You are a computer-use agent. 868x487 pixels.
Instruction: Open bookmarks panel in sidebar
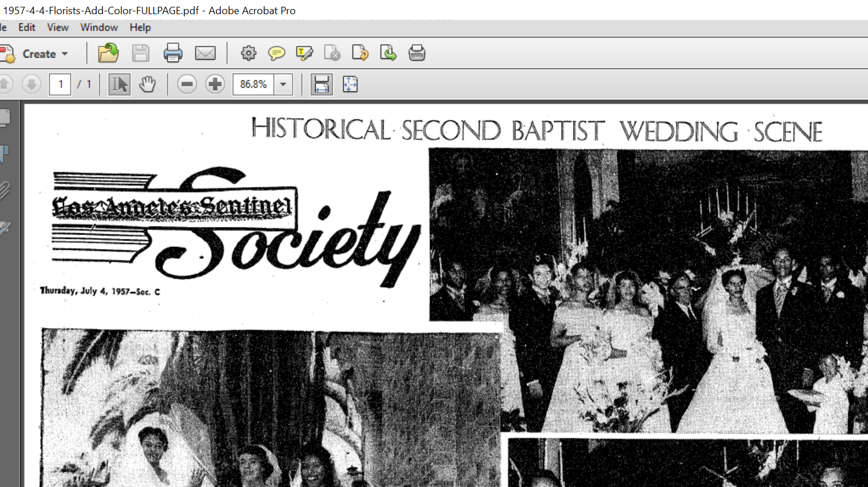pyautogui.click(x=5, y=153)
